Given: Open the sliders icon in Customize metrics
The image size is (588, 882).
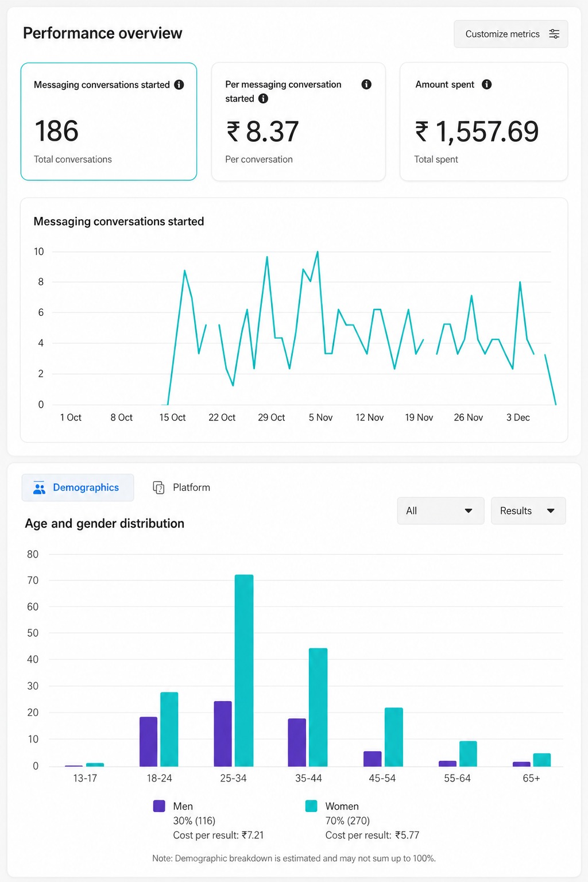Looking at the screenshot, I should [554, 34].
